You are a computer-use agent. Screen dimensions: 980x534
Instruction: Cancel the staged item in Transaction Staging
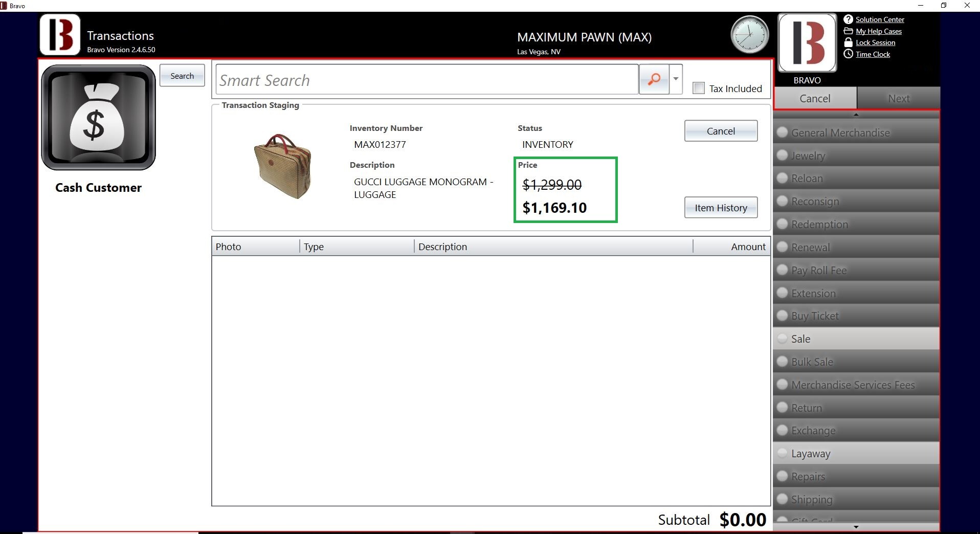coord(721,131)
